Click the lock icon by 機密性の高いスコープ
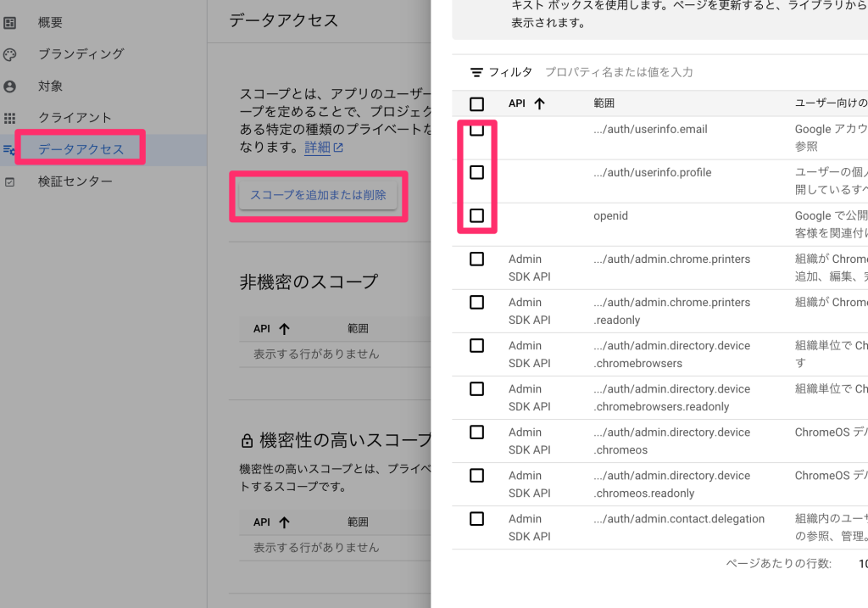 pyautogui.click(x=247, y=441)
